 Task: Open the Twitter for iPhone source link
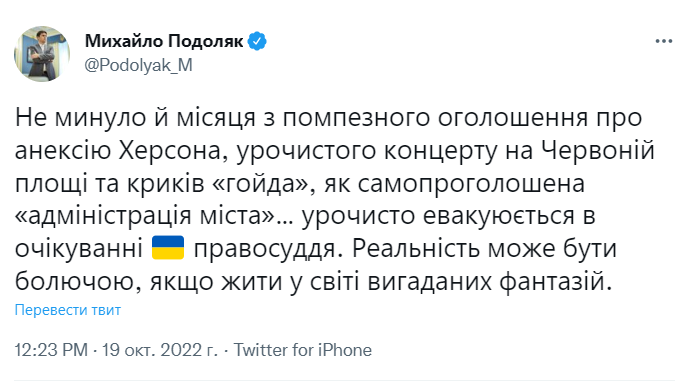tap(303, 350)
